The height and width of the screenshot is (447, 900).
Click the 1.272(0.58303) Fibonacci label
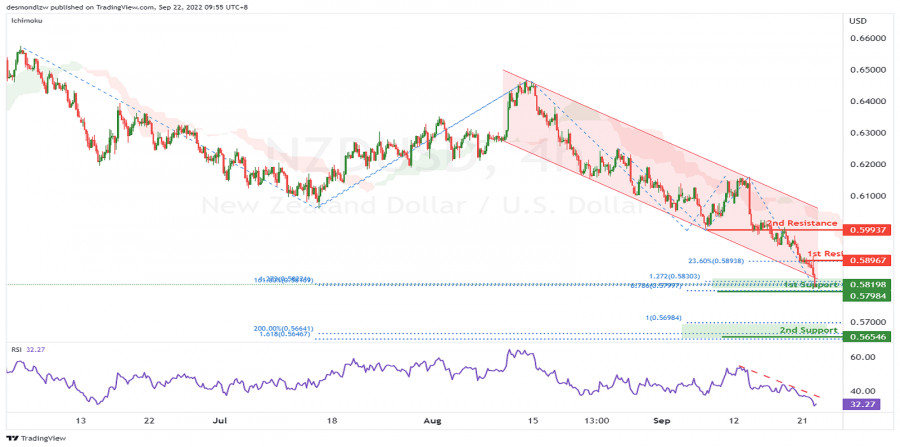674,276
